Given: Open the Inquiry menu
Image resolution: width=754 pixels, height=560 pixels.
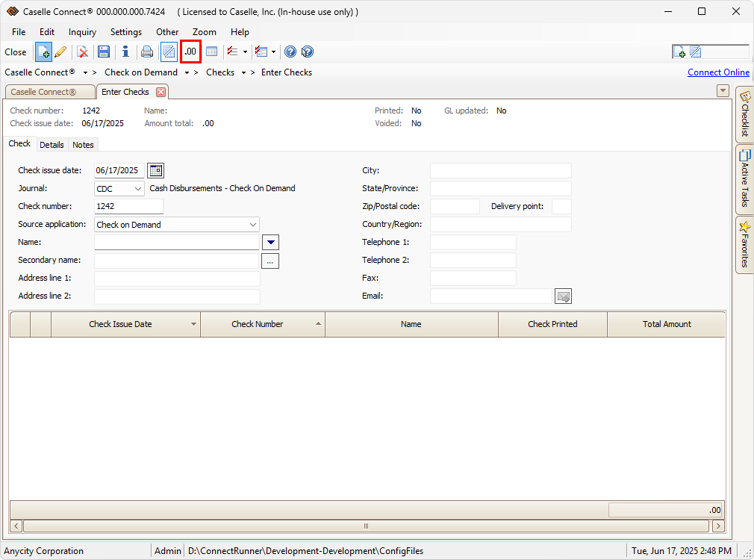Looking at the screenshot, I should [82, 32].
